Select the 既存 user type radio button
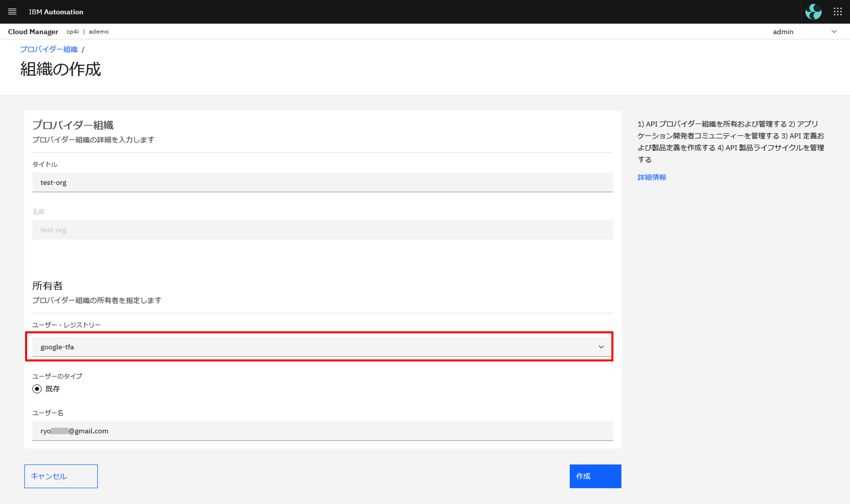 click(37, 389)
